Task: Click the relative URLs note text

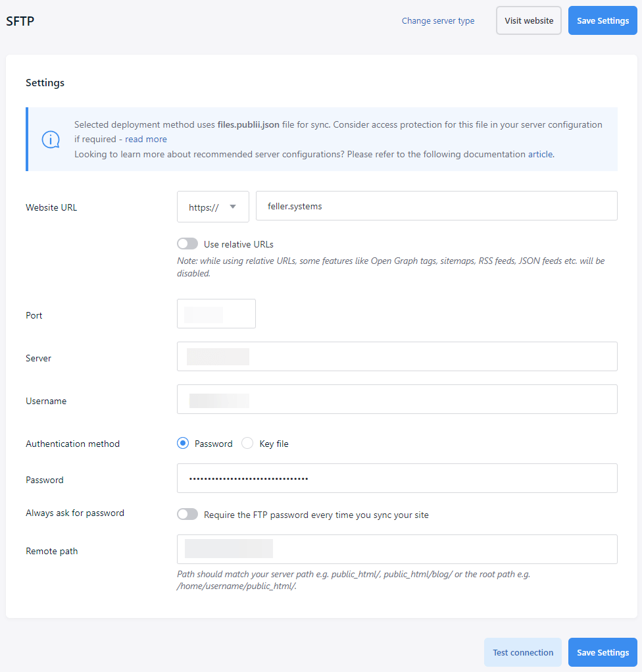Action: (391, 267)
